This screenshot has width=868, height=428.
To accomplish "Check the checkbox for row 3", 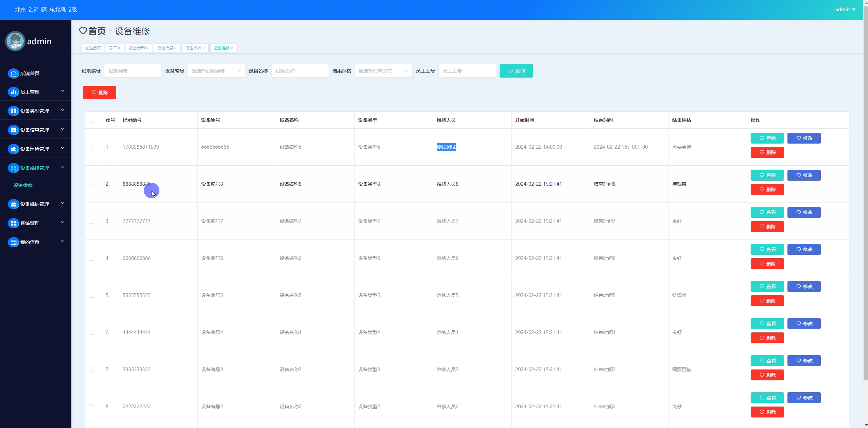I will pyautogui.click(x=91, y=221).
